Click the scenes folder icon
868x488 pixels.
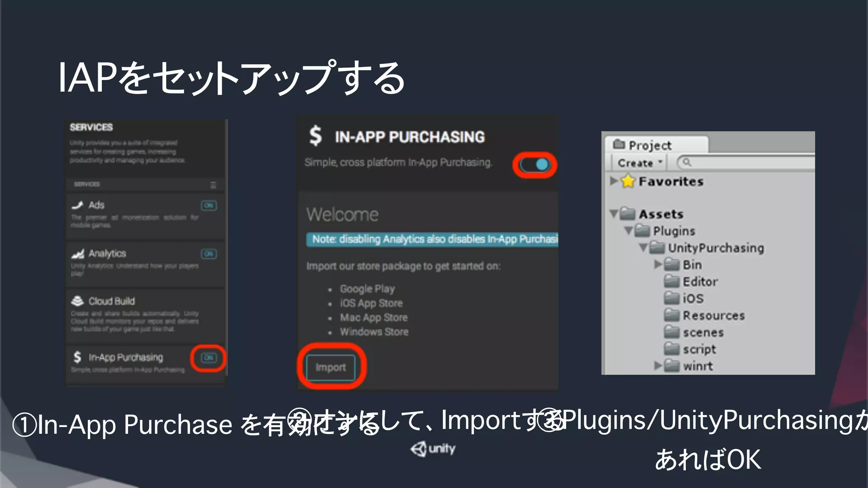672,332
